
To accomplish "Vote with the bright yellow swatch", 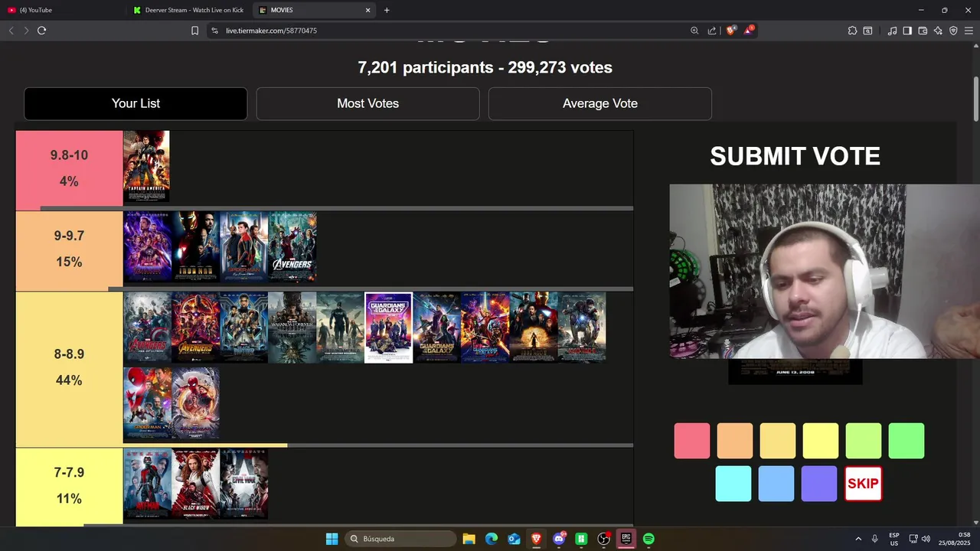I will click(x=821, y=441).
